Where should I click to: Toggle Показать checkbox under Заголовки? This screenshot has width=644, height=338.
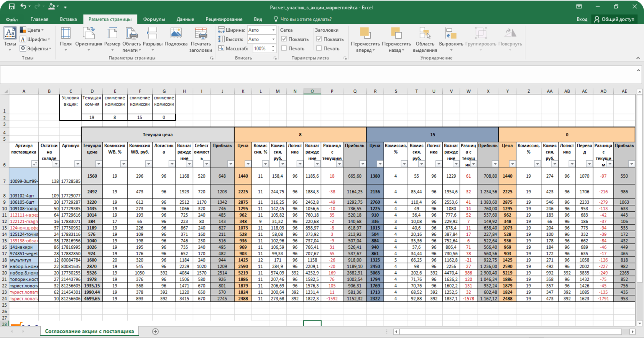pyautogui.click(x=319, y=39)
